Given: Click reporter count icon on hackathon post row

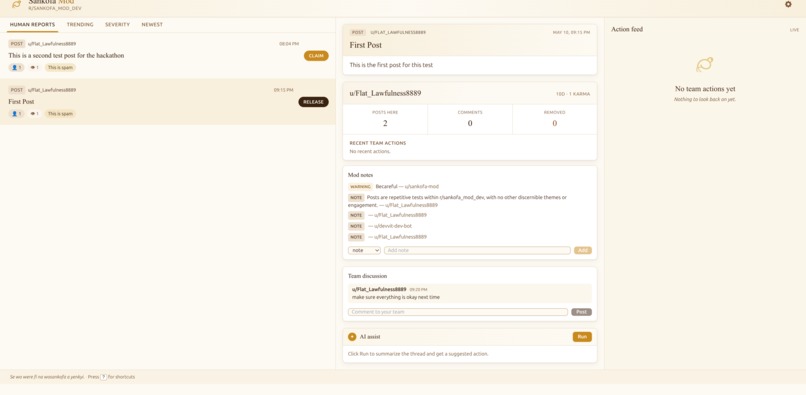Looking at the screenshot, I should [16, 67].
